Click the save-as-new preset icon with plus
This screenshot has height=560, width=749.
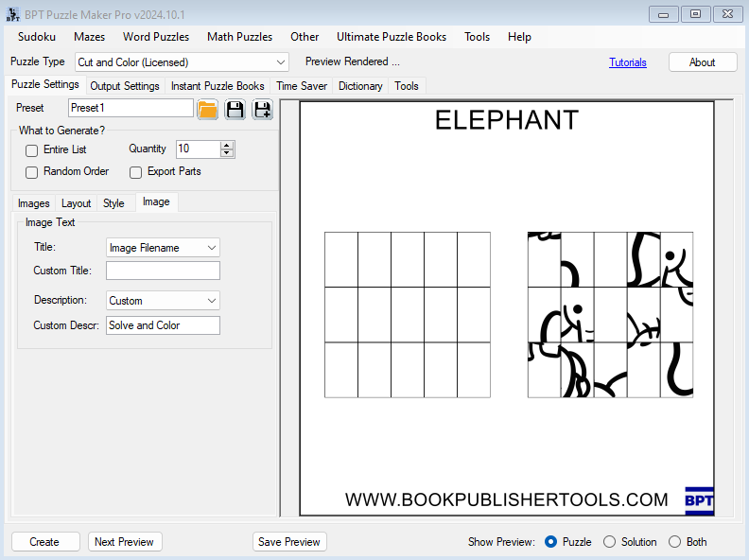point(262,109)
